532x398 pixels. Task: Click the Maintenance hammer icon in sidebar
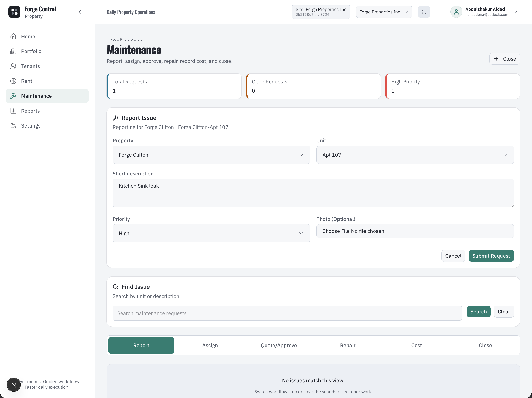pos(13,96)
